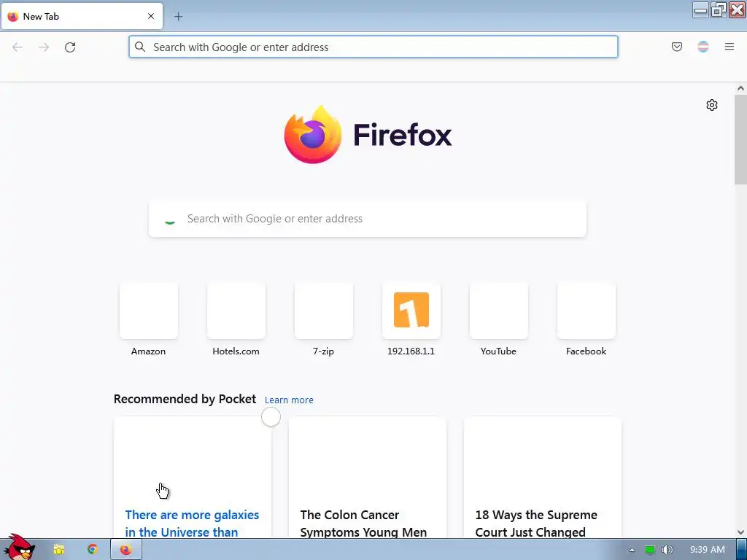Click the scrollbar up arrow

(x=740, y=88)
